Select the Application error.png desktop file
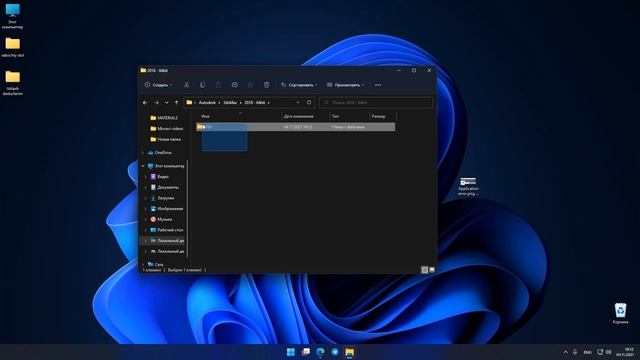The image size is (640, 360). point(468,187)
